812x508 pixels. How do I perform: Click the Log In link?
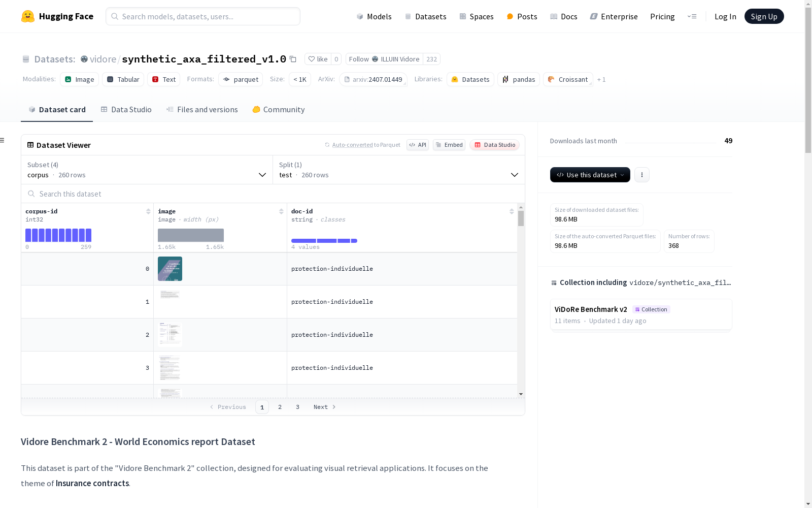pos(725,16)
